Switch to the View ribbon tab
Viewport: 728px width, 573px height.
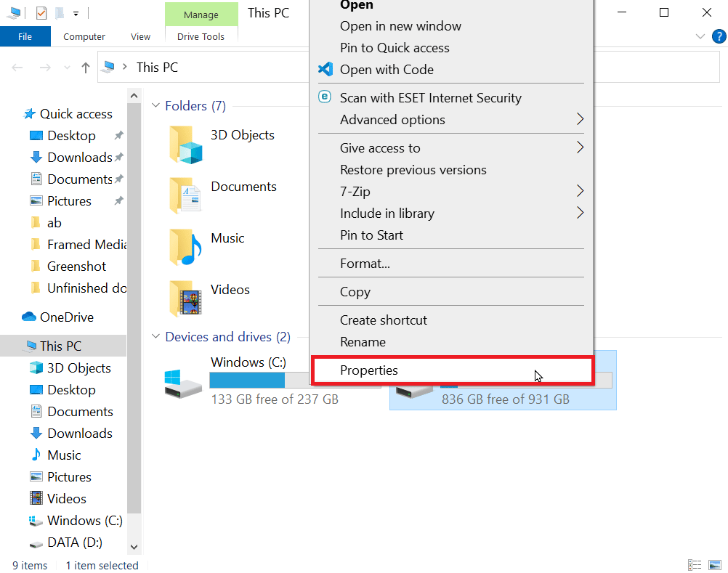click(x=140, y=36)
